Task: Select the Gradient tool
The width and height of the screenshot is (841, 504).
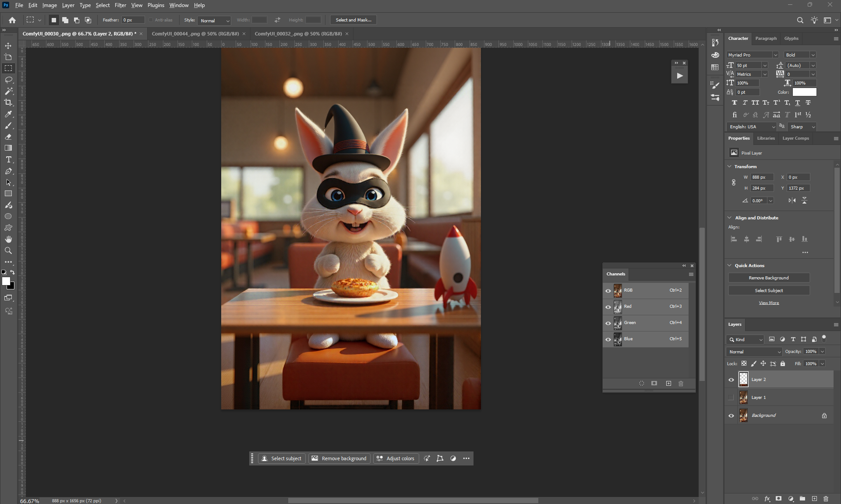Action: click(x=8, y=148)
